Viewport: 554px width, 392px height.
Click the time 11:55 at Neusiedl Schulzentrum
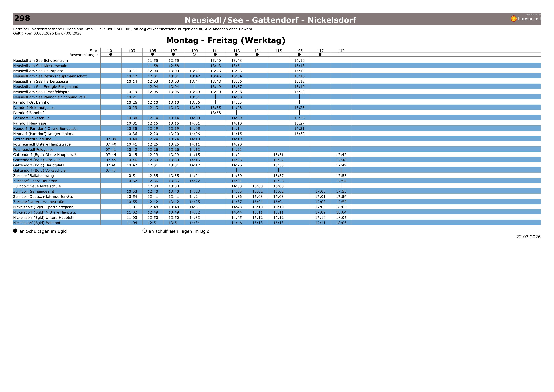[x=153, y=61]
